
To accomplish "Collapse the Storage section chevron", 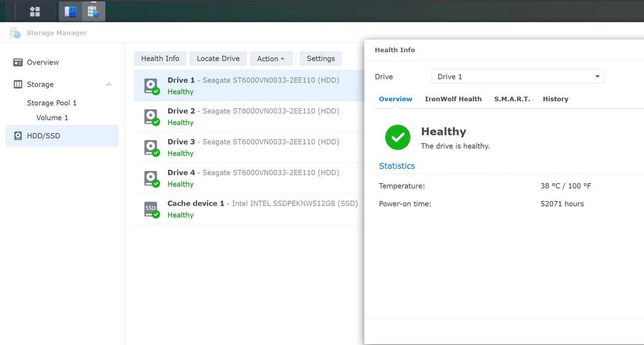I will [x=109, y=84].
